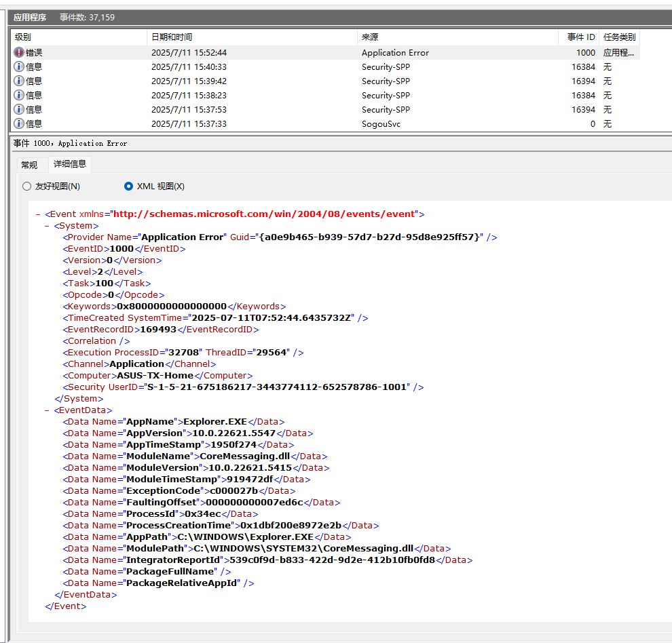Select the 友好视图(N) radio button

point(27,186)
